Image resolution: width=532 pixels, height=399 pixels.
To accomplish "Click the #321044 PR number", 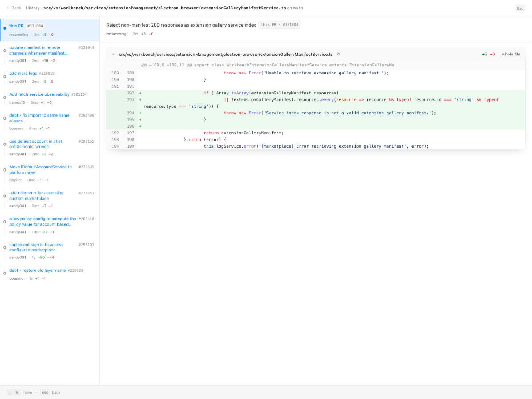I will 86,47.
